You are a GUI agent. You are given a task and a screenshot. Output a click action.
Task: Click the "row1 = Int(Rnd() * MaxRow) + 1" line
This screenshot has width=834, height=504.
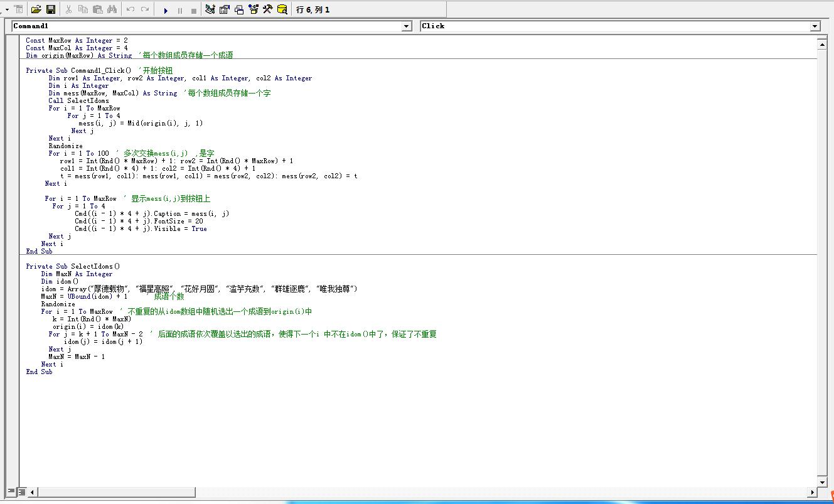coord(176,161)
